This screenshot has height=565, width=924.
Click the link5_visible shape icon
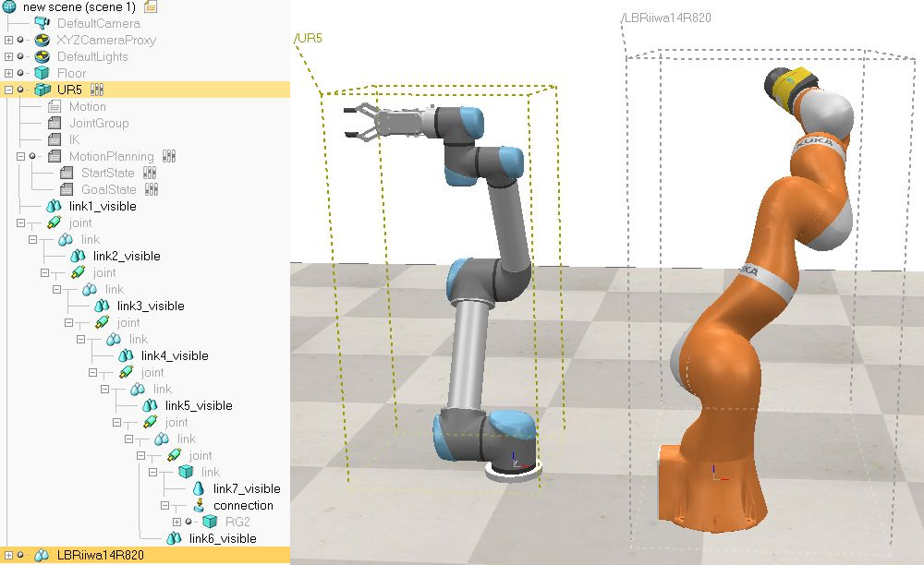[150, 405]
